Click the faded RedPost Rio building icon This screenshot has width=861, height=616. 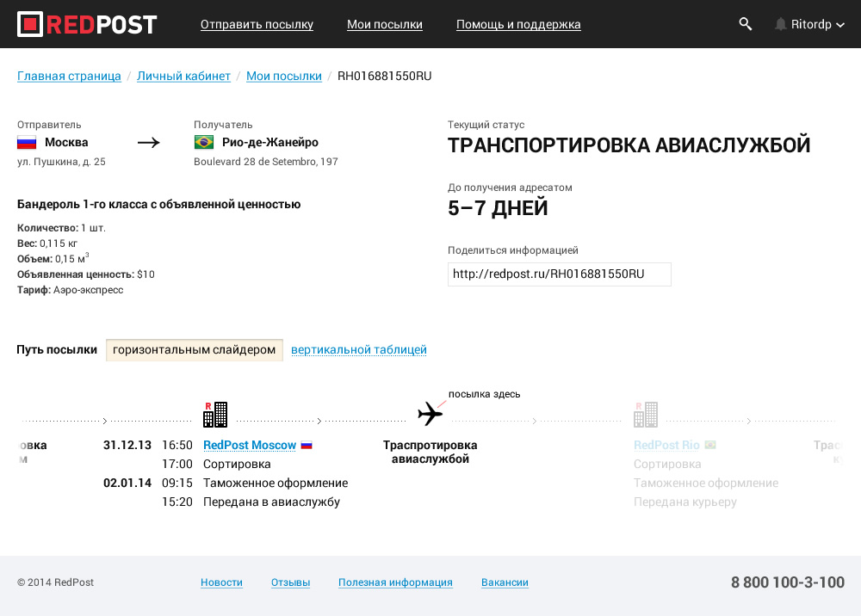pyautogui.click(x=645, y=415)
